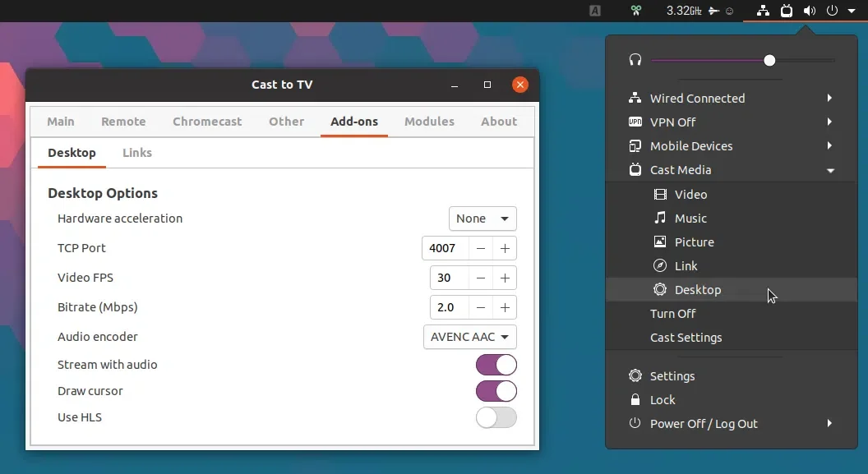
Task: Select the Desktop sub-tab under Add-ons
Action: pyautogui.click(x=72, y=153)
